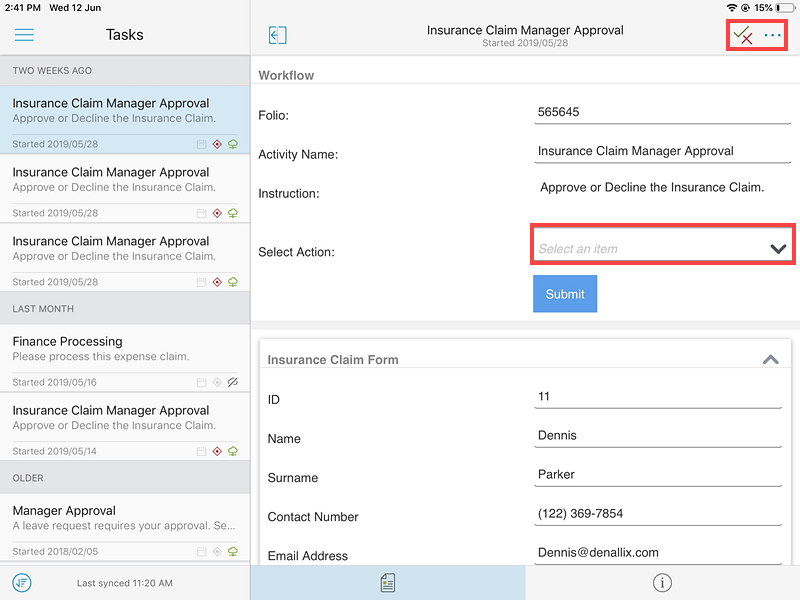
Task: Open the hamburger menu beside Tasks
Action: pyautogui.click(x=24, y=35)
